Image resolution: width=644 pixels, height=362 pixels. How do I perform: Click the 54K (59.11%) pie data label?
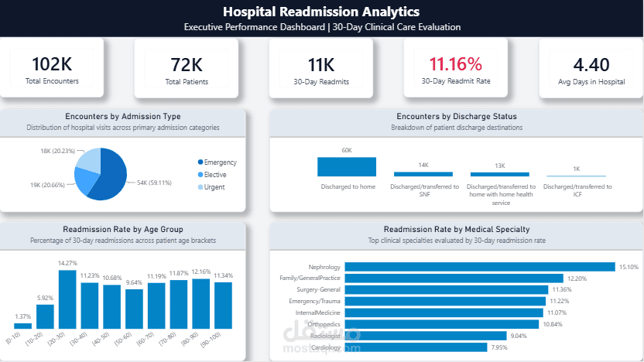coord(155,183)
